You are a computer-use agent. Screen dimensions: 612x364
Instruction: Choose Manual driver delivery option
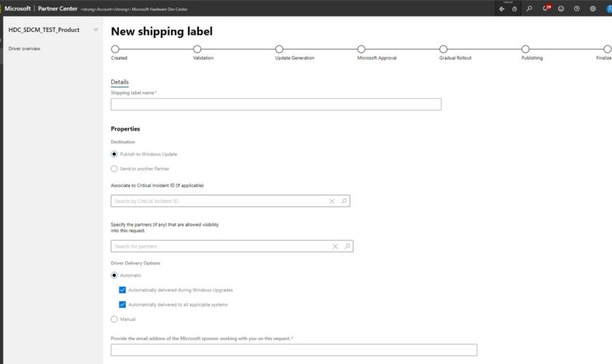[114, 319]
